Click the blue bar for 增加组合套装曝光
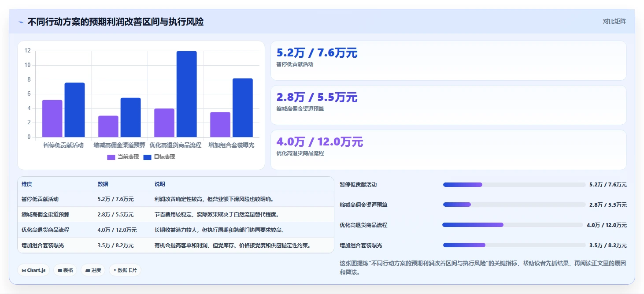644x294 pixels. 243,108
